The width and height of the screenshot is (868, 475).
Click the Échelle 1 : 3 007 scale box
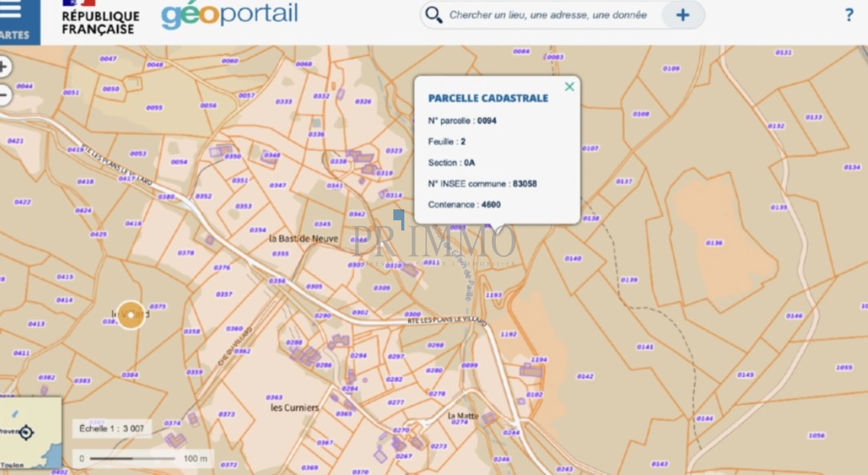coord(112,428)
